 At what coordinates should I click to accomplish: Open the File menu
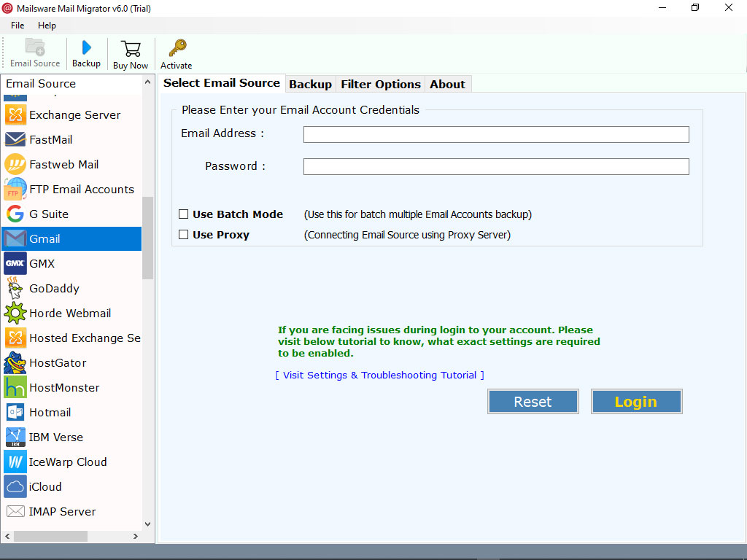18,26
